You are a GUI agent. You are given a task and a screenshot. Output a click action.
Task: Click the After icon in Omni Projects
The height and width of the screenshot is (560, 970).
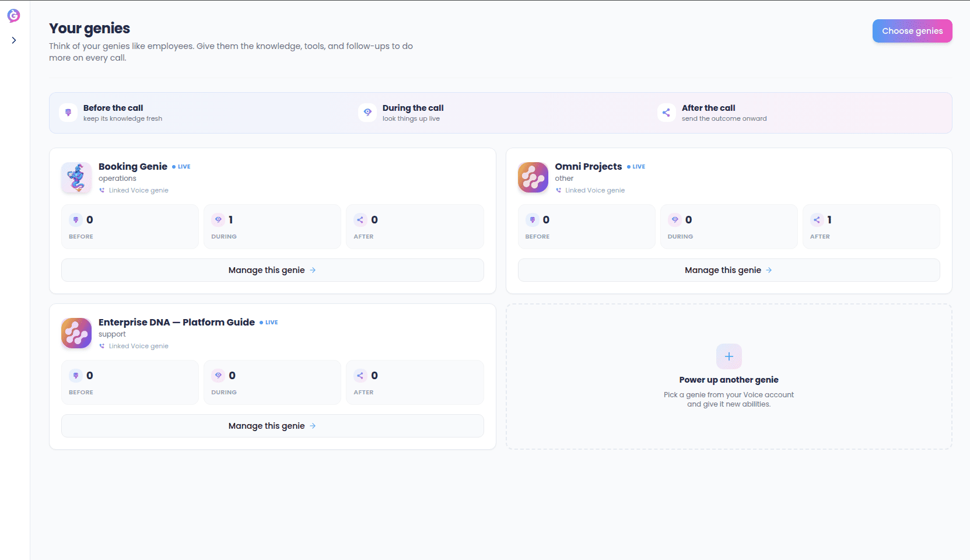(x=817, y=220)
